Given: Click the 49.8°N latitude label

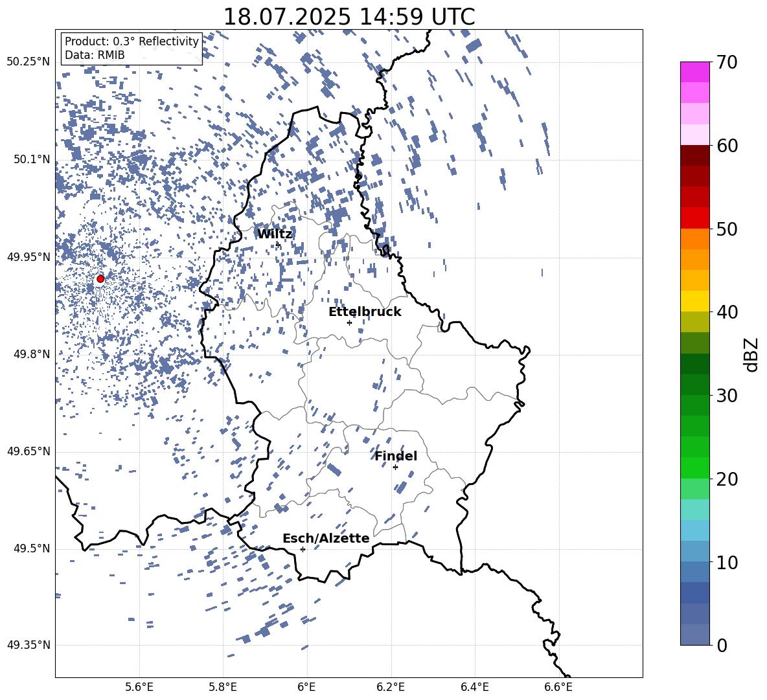Looking at the screenshot, I should click(x=32, y=354).
